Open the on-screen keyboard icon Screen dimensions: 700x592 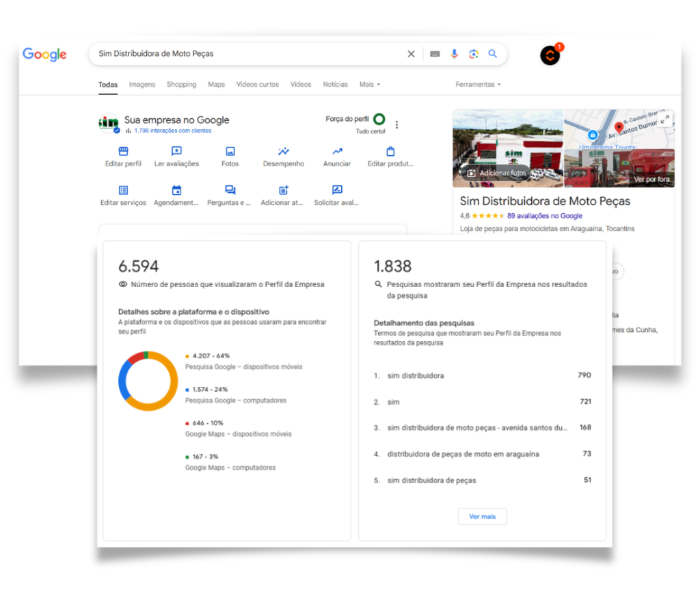click(435, 54)
